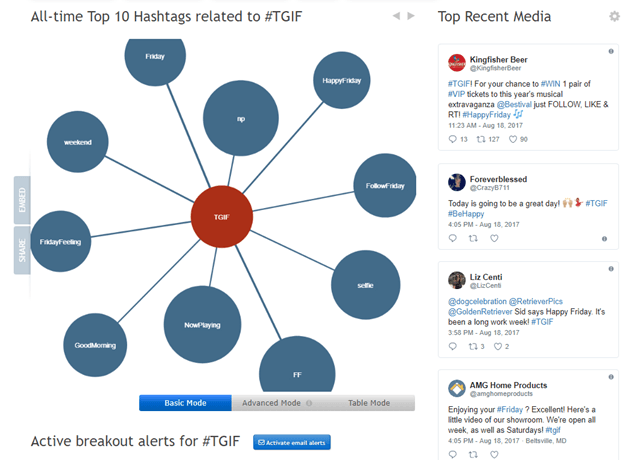This screenshot has width=622, height=460.
Task: Click the Kingfisher Beer profile avatar
Action: pos(457,62)
